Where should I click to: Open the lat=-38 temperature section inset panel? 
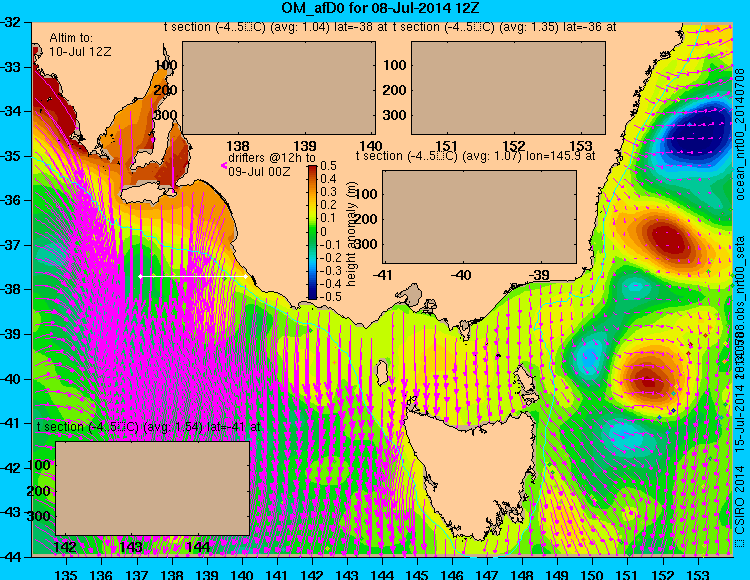[279, 88]
